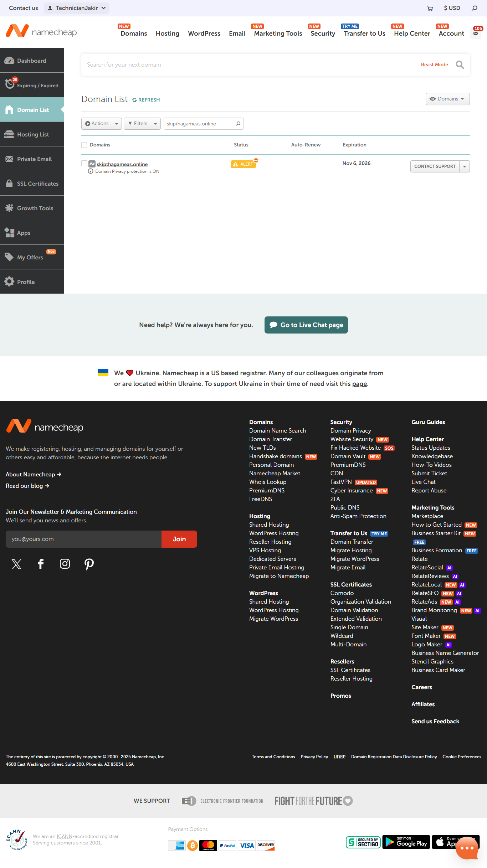Click the newsletter email input field
Screen dimensions: 487x868
pyautogui.click(x=83, y=539)
